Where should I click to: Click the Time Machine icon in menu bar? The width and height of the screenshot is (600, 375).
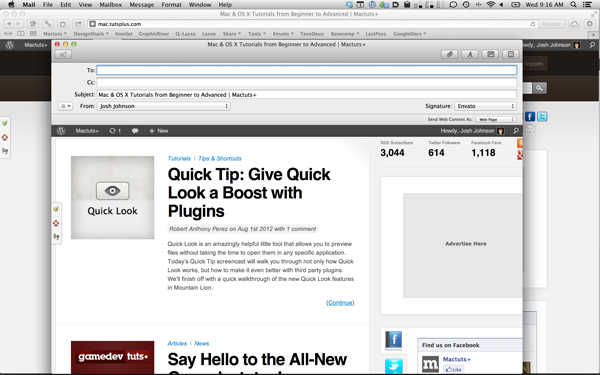point(466,5)
